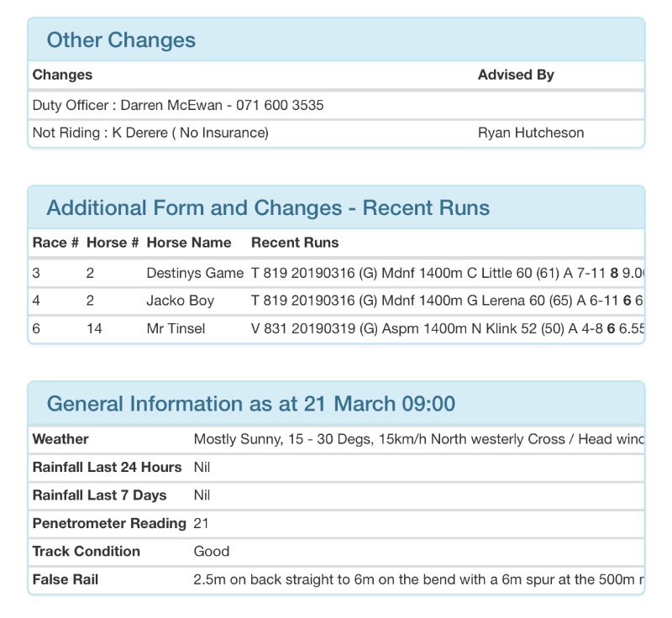672x618 pixels.
Task: Open Additional Form and Changes heading
Action: click(268, 208)
